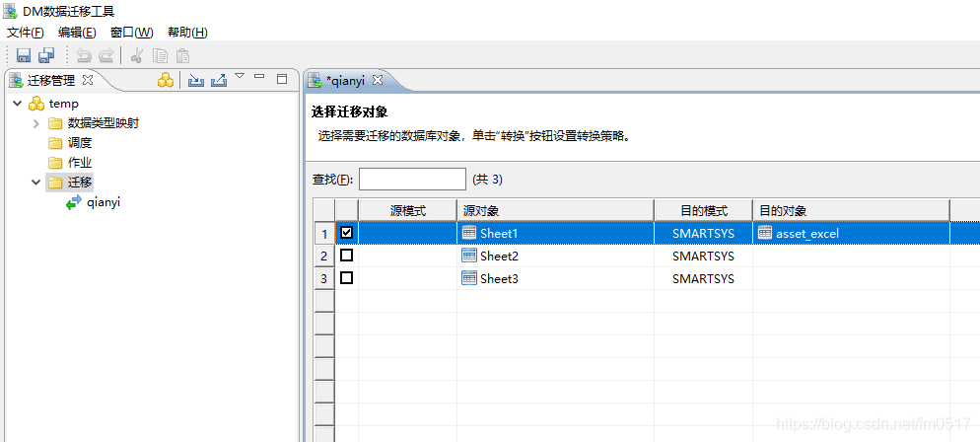Close the 迁移管理 panel tab
The height and width of the screenshot is (442, 980).
pos(88,80)
